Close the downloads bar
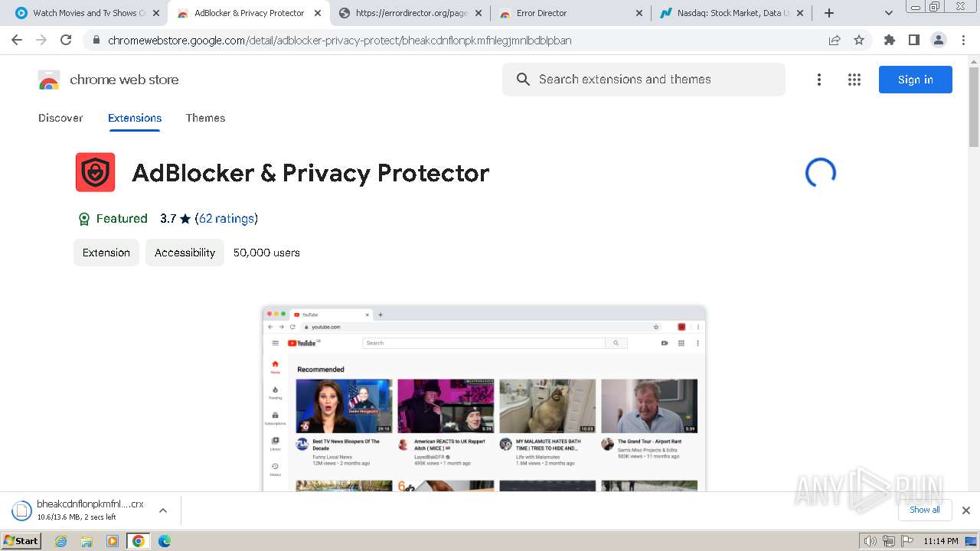 click(966, 510)
